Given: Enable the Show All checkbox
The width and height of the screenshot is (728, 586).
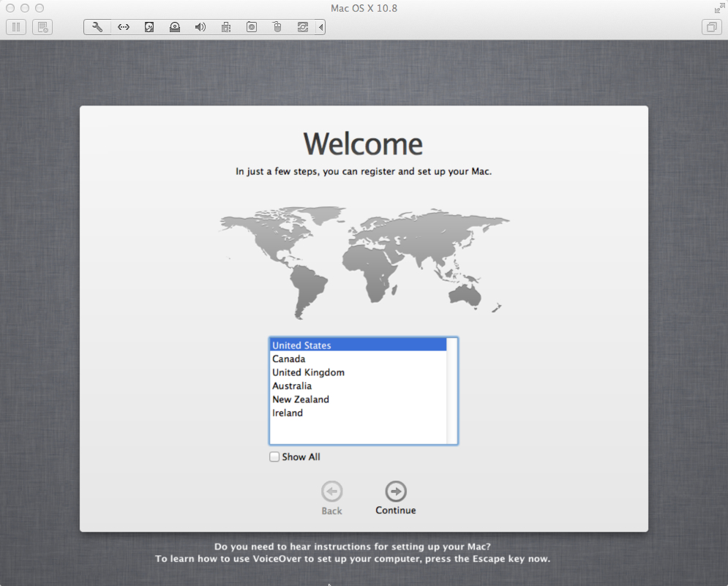Looking at the screenshot, I should (x=274, y=457).
